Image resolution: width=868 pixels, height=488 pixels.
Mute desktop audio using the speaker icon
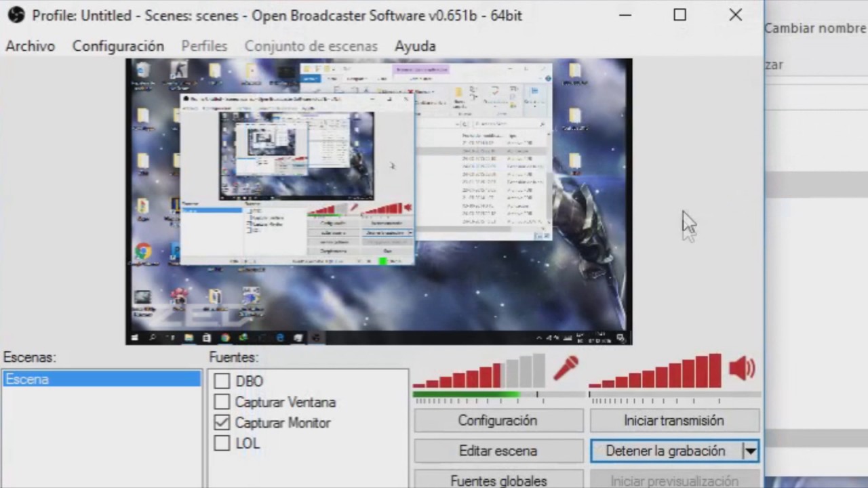point(742,369)
